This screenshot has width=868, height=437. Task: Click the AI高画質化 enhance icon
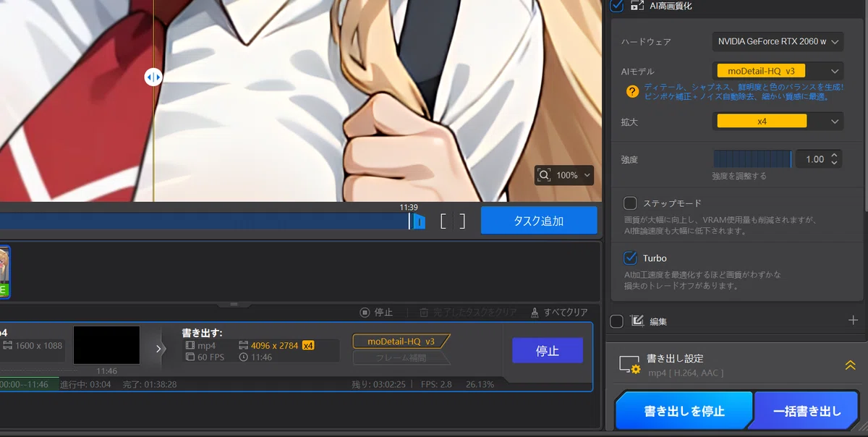pyautogui.click(x=637, y=5)
